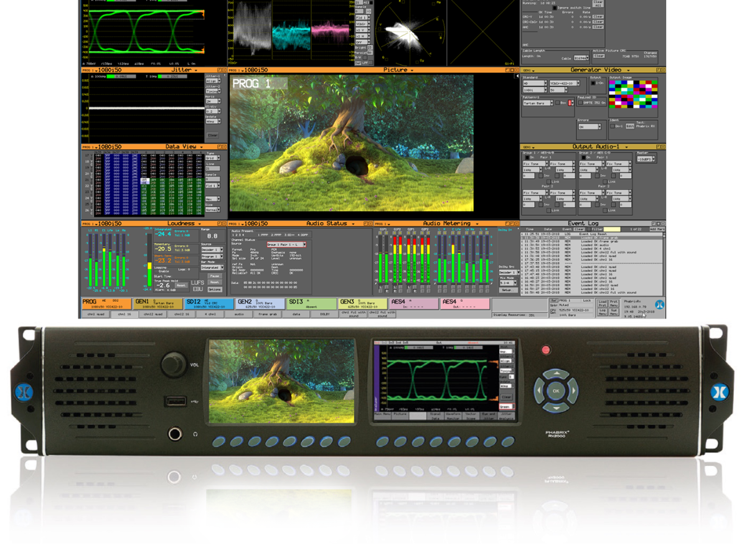Image resolution: width=747 pixels, height=560 pixels.
Task: Close the Output Audio-1 panel
Action: point(662,147)
